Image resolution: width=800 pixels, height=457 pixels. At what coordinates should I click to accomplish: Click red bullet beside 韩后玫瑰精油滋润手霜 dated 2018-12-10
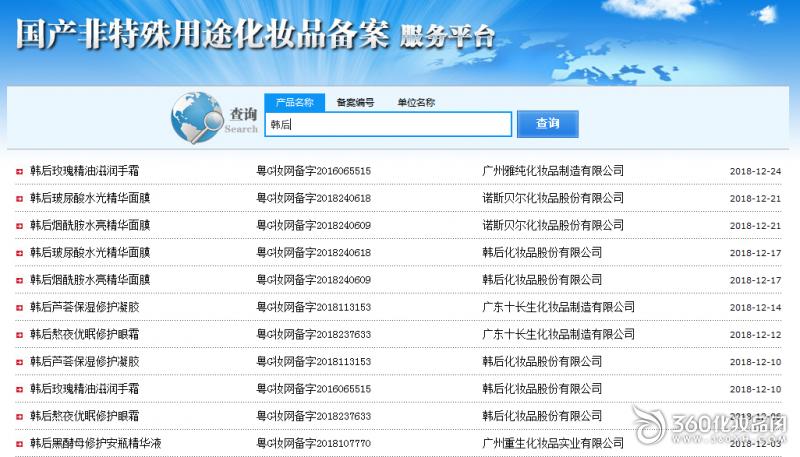(19, 390)
